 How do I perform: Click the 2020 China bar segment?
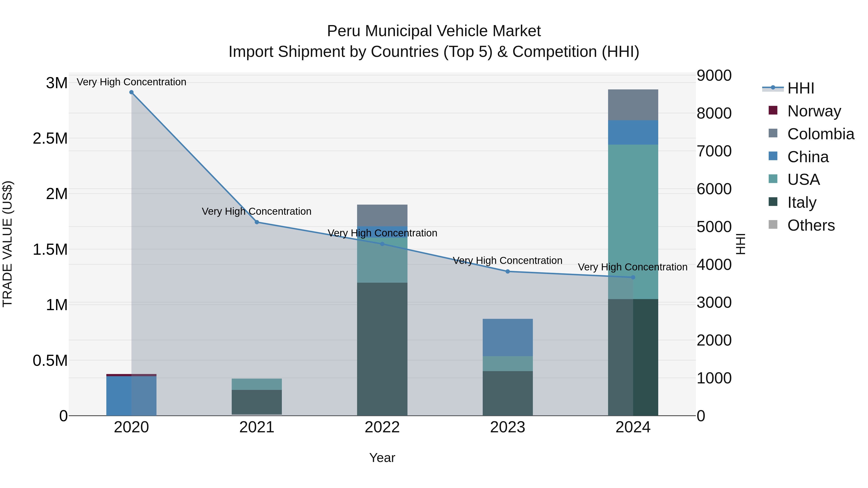click(x=131, y=396)
